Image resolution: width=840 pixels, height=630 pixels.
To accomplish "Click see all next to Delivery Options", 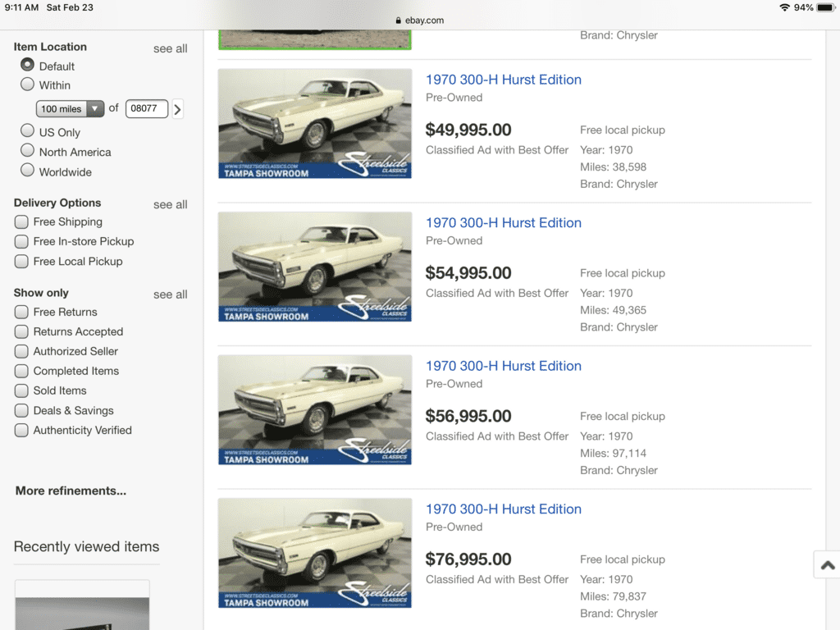I will (x=170, y=204).
